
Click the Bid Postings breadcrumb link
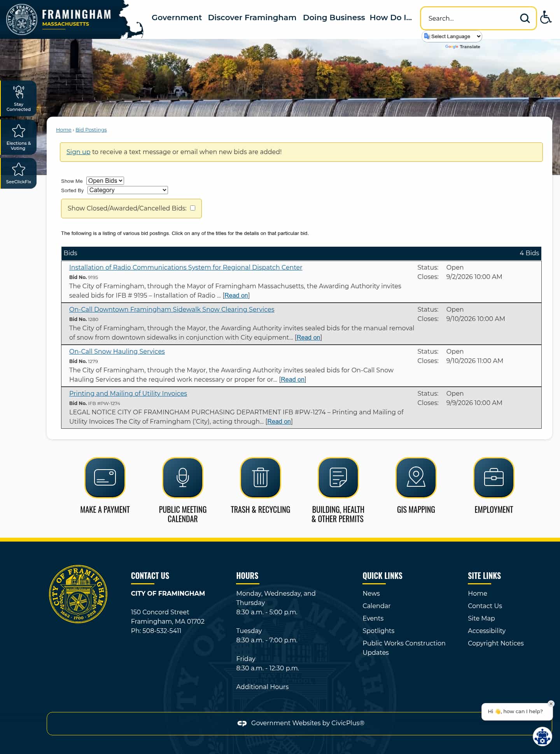click(x=91, y=130)
